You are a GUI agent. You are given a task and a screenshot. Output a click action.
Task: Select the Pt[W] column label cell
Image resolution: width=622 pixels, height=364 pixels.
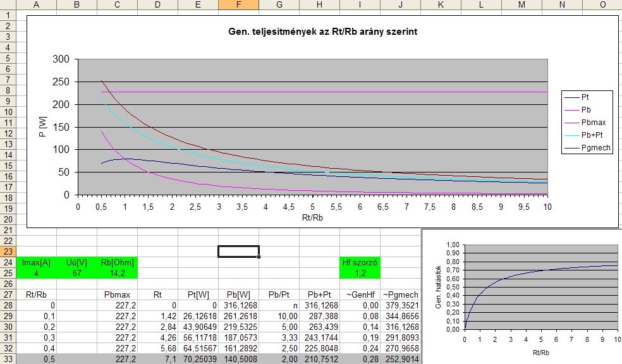pos(198,294)
